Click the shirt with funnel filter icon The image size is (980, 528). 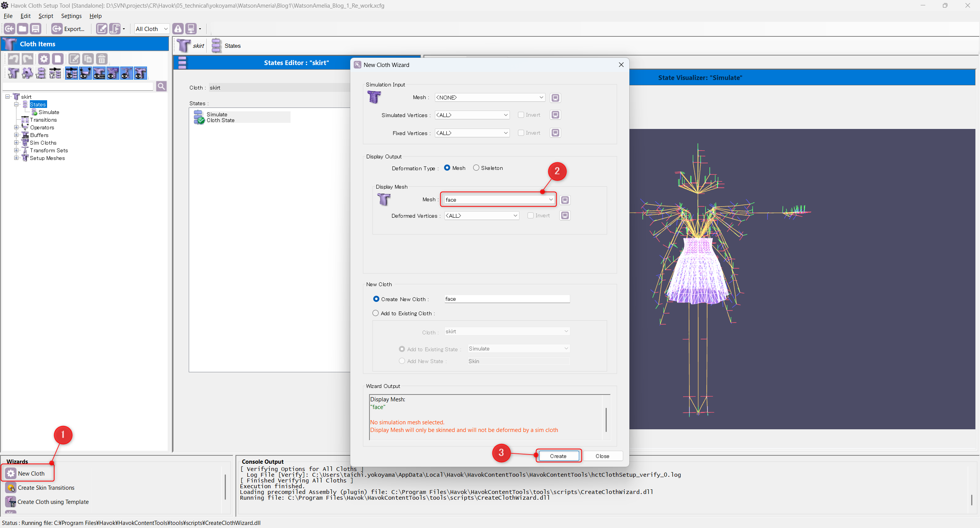[13, 73]
